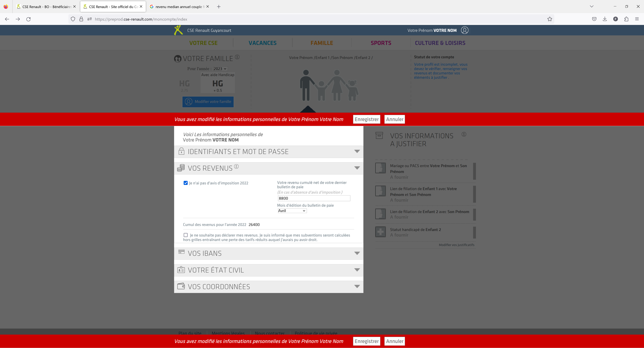Viewport: 644px width, 348px height.
Task: Click the family silhouette illustration
Action: (x=329, y=85)
